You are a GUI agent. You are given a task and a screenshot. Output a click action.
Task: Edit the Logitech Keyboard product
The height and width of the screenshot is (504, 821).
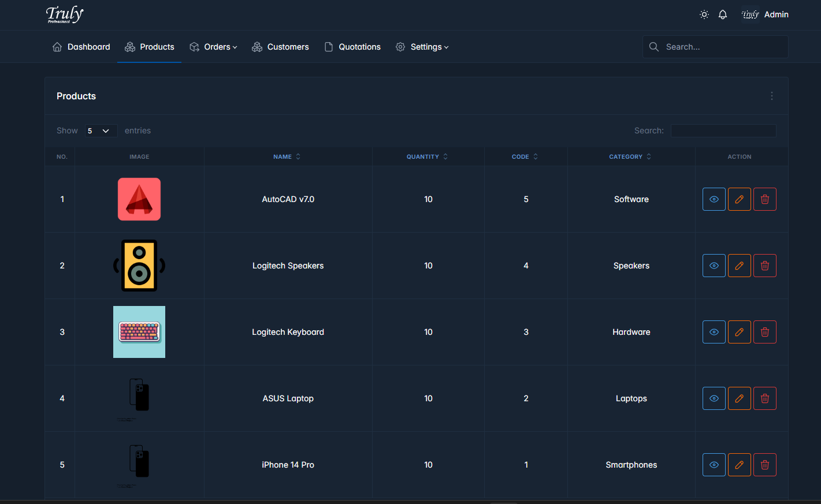click(739, 332)
